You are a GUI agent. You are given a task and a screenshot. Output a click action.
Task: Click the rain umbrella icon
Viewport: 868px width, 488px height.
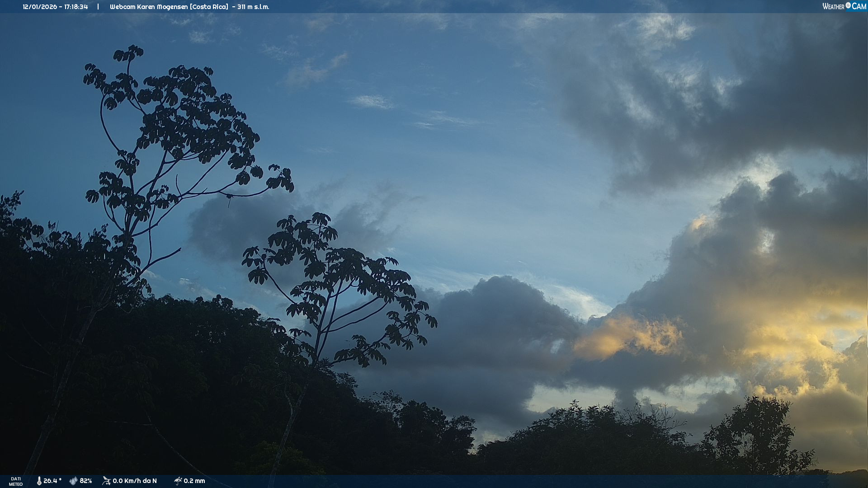tap(178, 481)
